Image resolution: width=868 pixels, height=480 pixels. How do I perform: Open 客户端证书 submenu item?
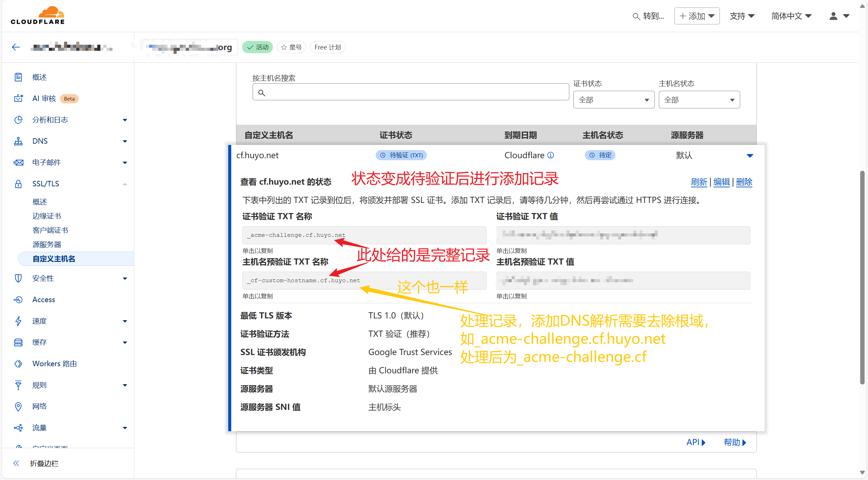coord(50,230)
